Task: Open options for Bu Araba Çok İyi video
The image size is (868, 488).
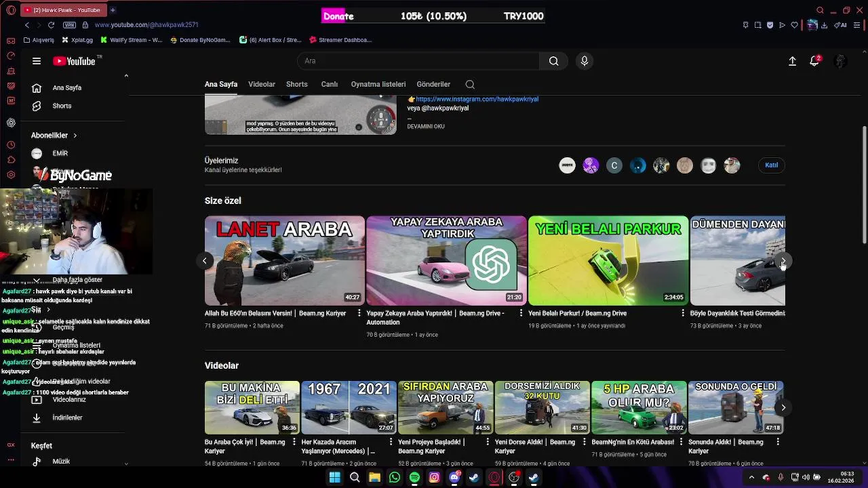Action: pyautogui.click(x=294, y=442)
